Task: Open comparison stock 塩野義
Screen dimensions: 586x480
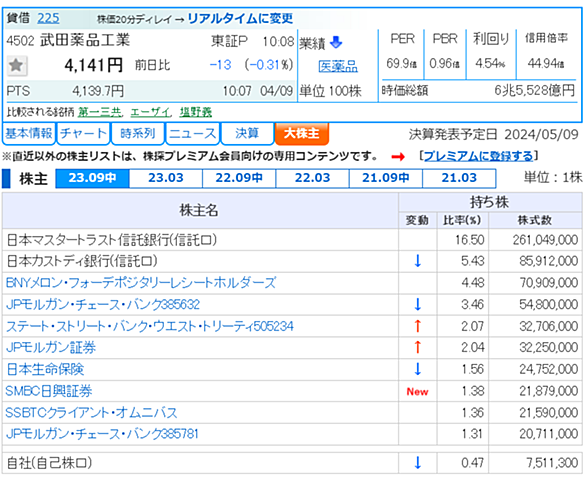Action: point(196,112)
